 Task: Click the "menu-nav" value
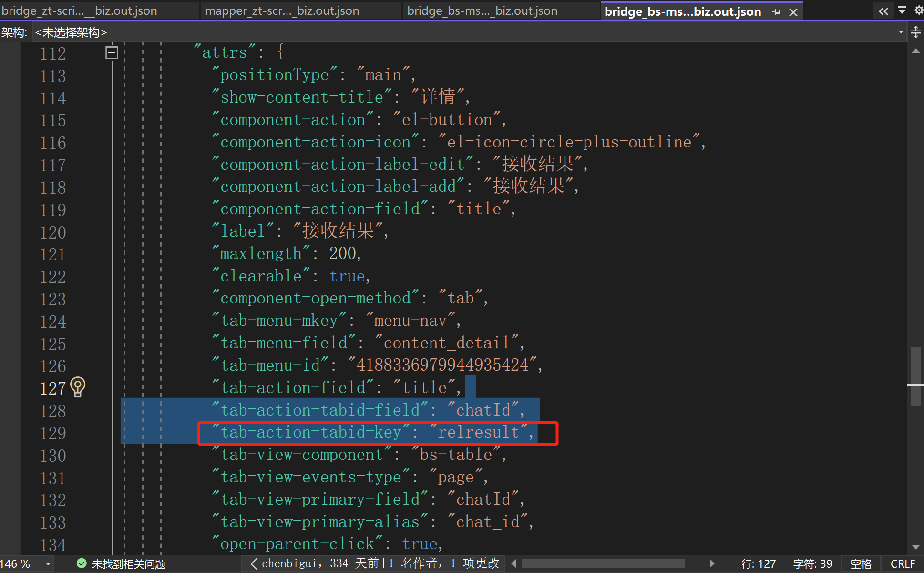pos(411,320)
